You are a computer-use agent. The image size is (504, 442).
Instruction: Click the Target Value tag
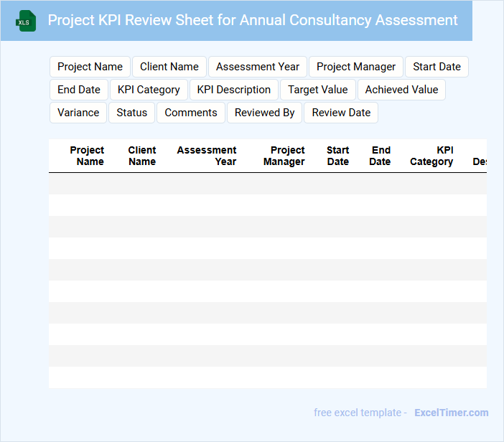coord(318,90)
